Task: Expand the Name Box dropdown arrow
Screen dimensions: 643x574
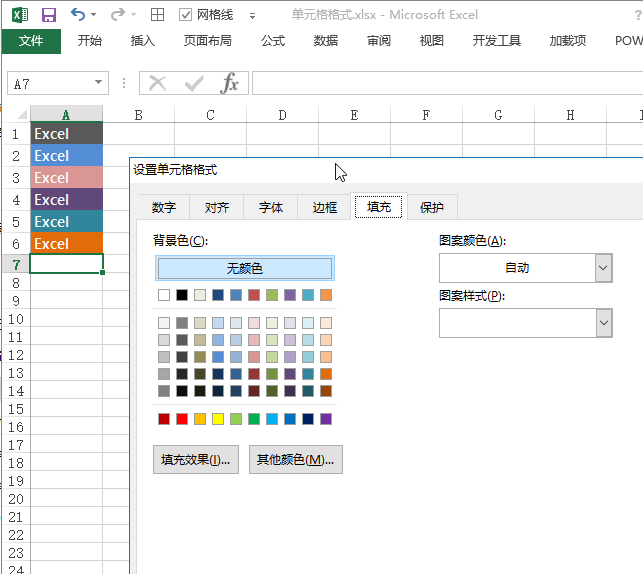Action: (x=98, y=83)
